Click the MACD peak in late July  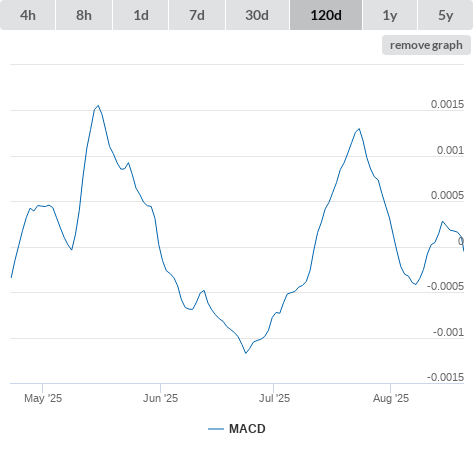click(359, 129)
